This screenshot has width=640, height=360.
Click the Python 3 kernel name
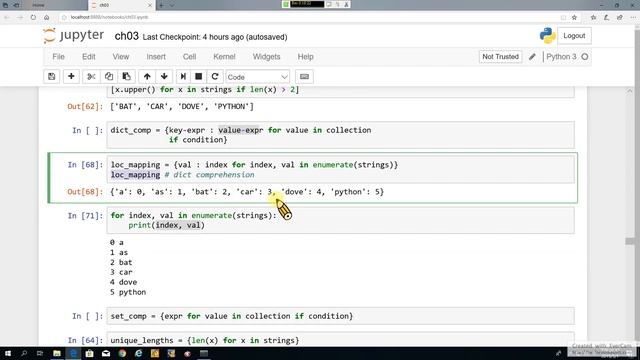(x=561, y=57)
